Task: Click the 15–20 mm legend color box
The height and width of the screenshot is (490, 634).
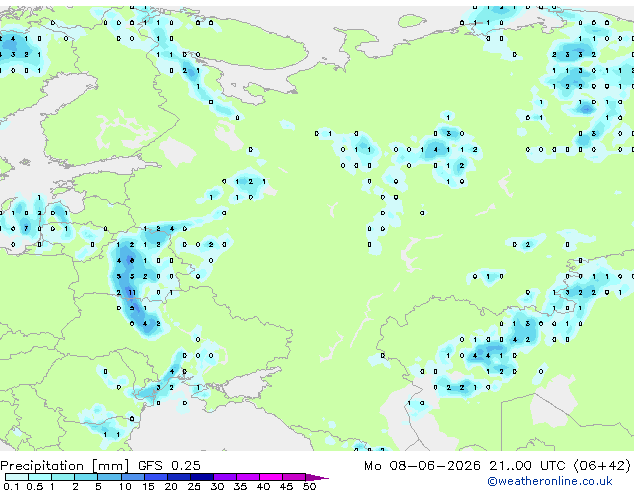Action: pos(156,477)
